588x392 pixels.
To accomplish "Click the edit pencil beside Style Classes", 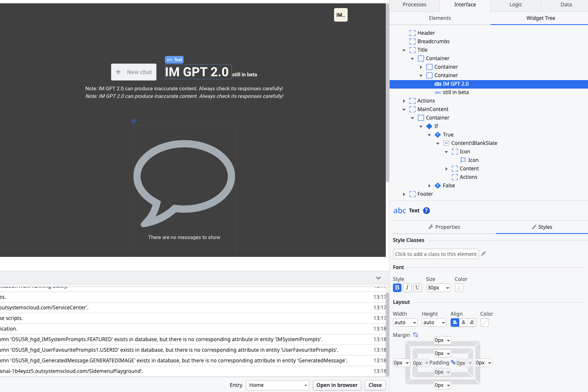I will tap(484, 254).
